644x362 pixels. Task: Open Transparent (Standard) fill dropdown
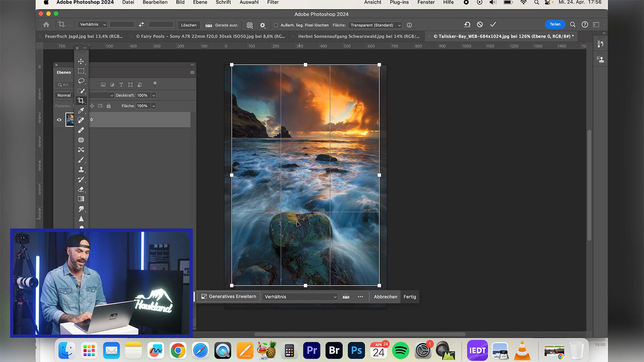coord(375,25)
